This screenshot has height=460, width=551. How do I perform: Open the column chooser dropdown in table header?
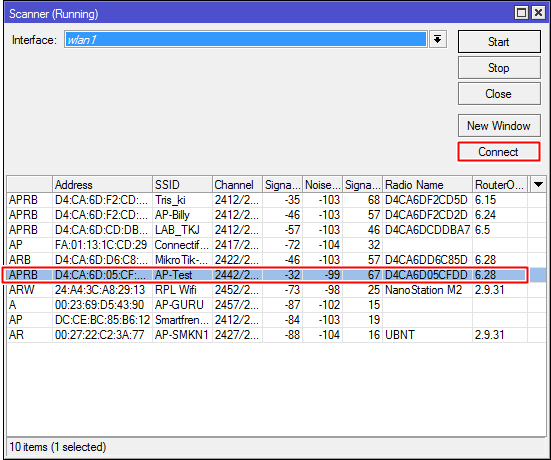point(538,184)
